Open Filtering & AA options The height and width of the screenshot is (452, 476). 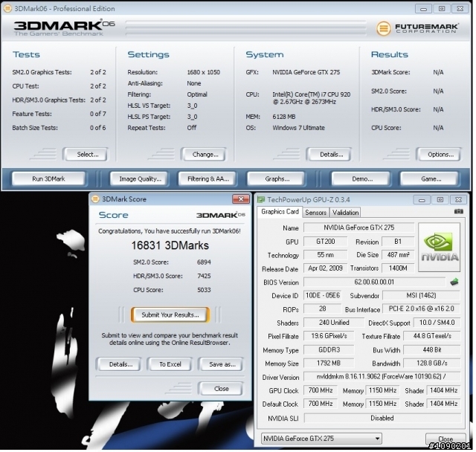pos(208,178)
